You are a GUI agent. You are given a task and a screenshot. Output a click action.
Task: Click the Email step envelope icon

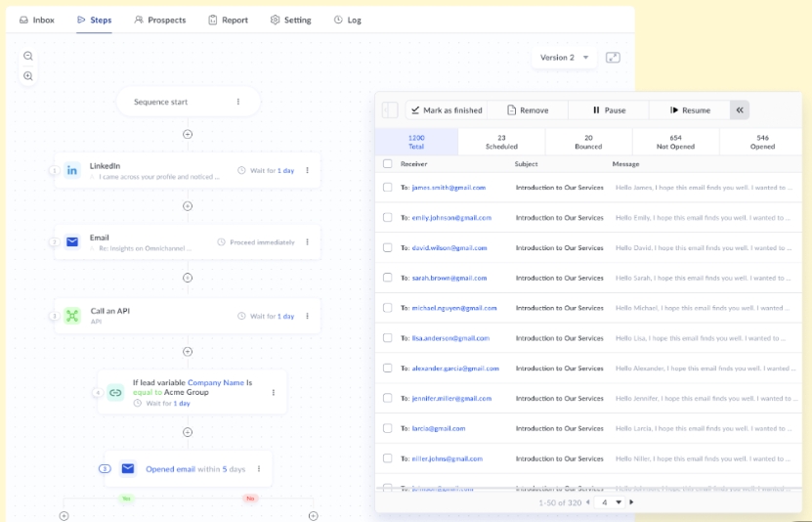point(72,241)
